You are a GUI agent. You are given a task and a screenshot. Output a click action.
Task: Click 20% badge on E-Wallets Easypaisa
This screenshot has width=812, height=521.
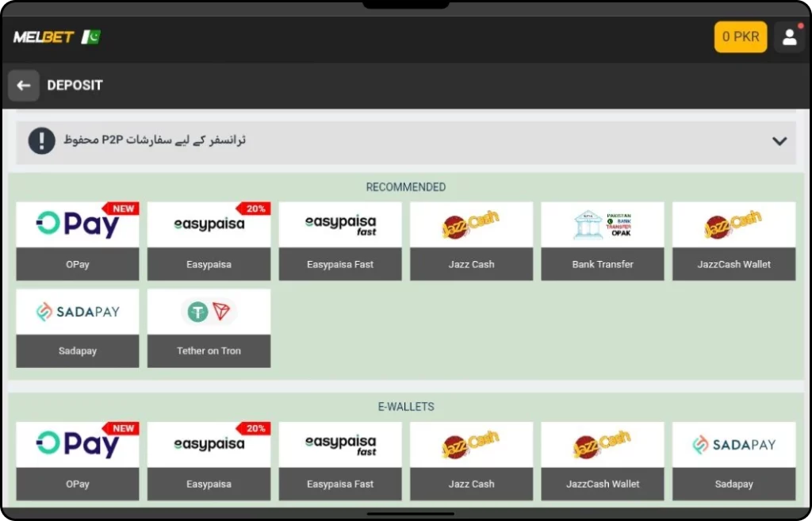tap(254, 429)
